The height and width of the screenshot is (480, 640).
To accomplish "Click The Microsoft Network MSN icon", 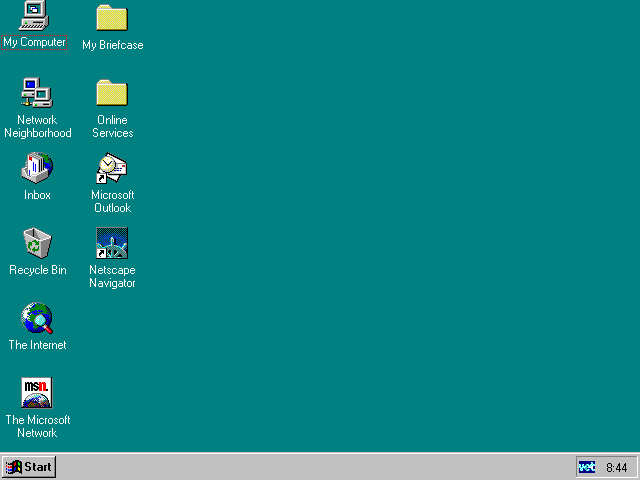I will 37,393.
